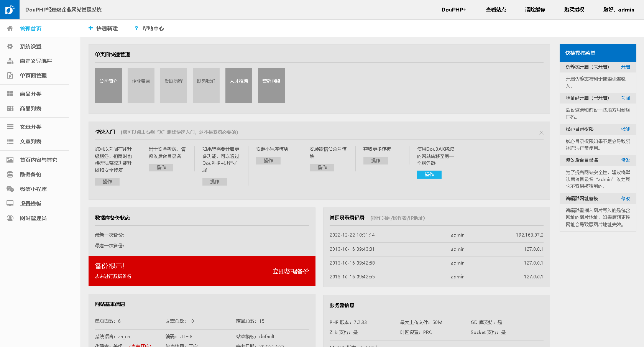The height and width of the screenshot is (347, 644).
Task: Click the red 点击开启 link for 伪静态
Action: [141, 345]
